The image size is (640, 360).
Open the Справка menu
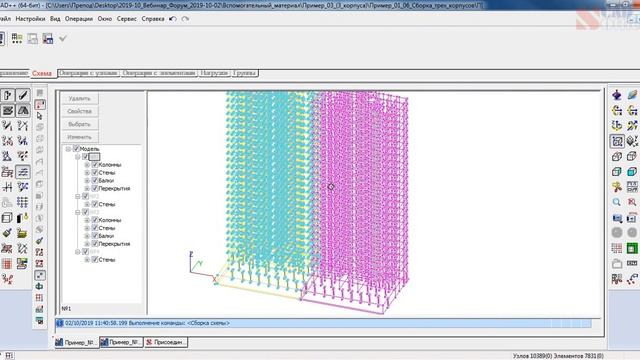point(153,19)
